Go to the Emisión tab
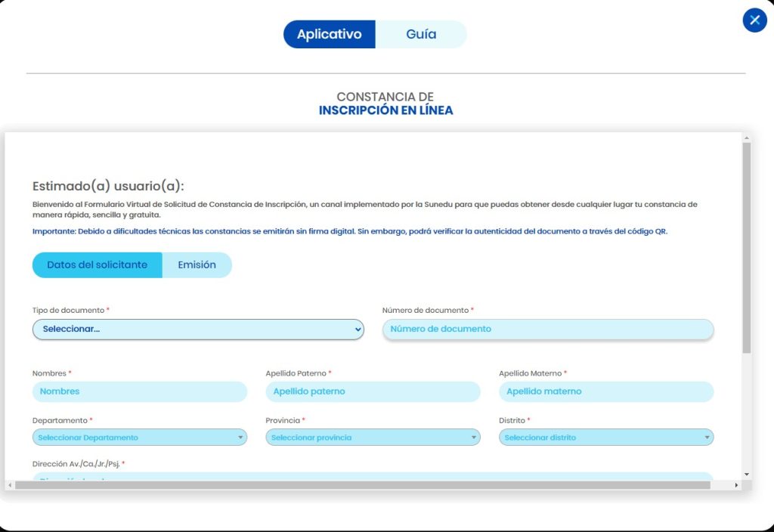Screen dimensions: 774x532 [x=197, y=265]
